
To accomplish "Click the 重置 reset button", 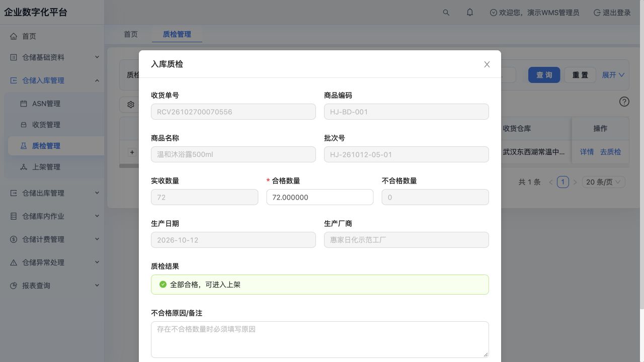I will point(580,75).
